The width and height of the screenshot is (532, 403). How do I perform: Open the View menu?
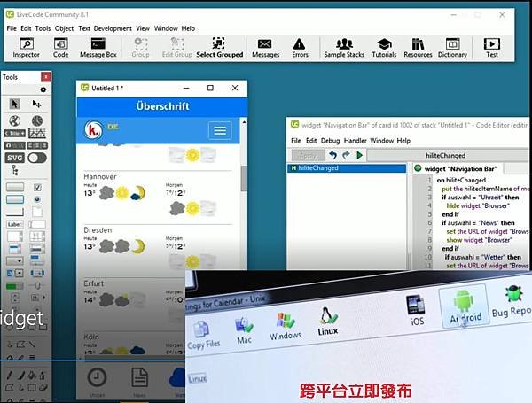(x=143, y=28)
